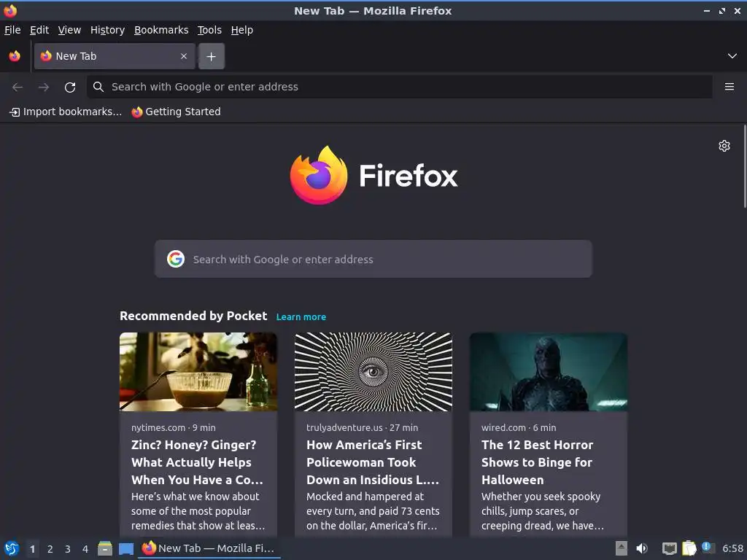This screenshot has height=560, width=747.
Task: Open the volume tray icon
Action: tap(642, 548)
